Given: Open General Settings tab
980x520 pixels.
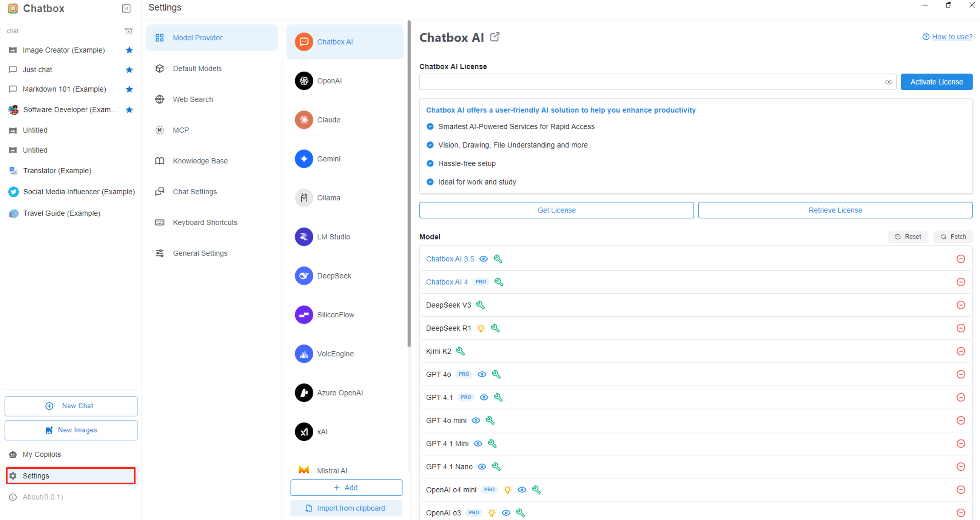Looking at the screenshot, I should (212, 253).
